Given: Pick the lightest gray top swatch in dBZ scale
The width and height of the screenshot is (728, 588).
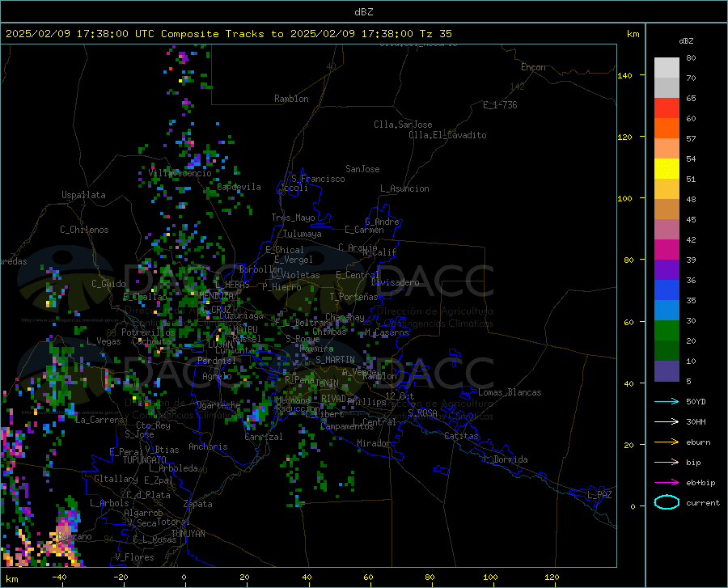Looking at the screenshot, I should coord(667,68).
